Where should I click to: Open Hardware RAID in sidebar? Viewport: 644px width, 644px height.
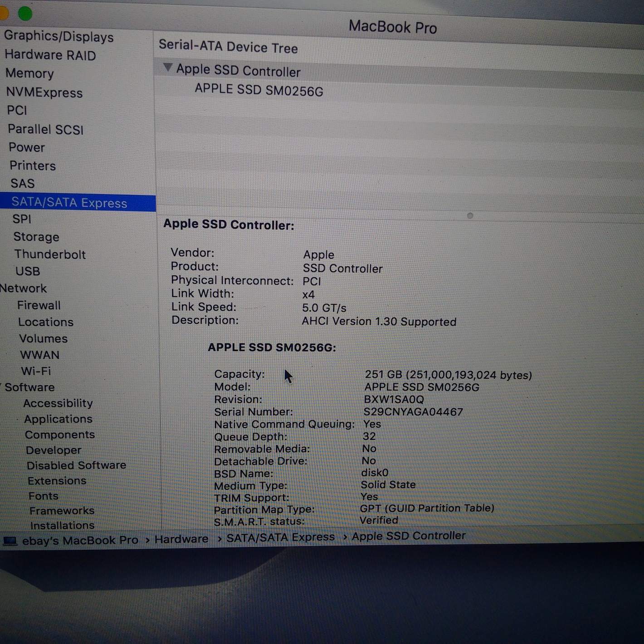tap(50, 55)
